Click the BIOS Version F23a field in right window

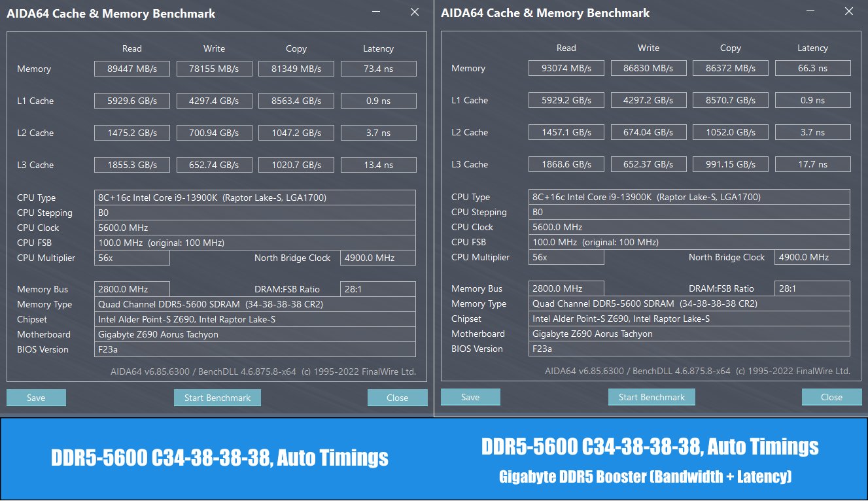coord(689,349)
